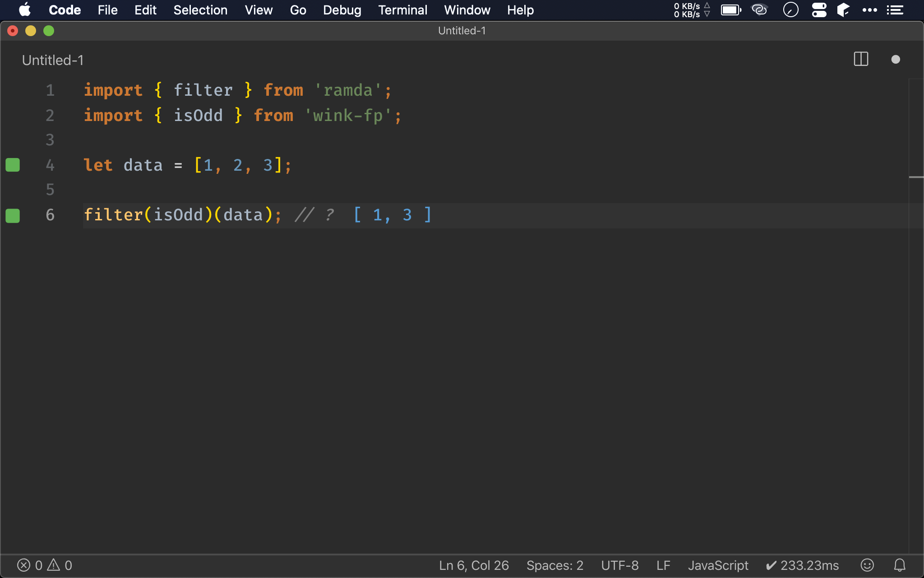924x578 pixels.
Task: Change indentation via Spaces: 2
Action: [555, 565]
